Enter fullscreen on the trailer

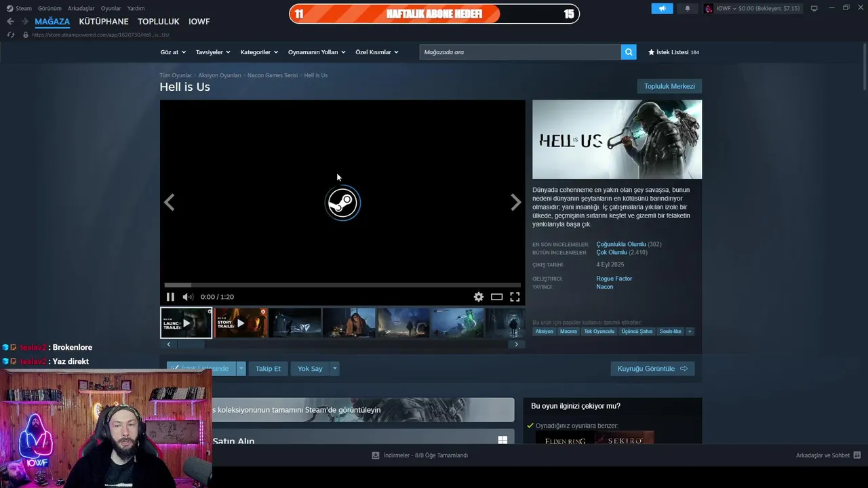tap(515, 297)
